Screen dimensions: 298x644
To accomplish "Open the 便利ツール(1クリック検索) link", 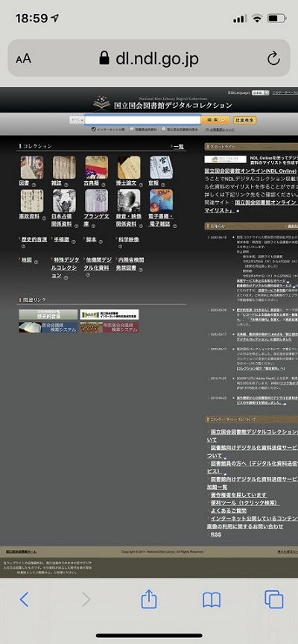I will 245,502.
